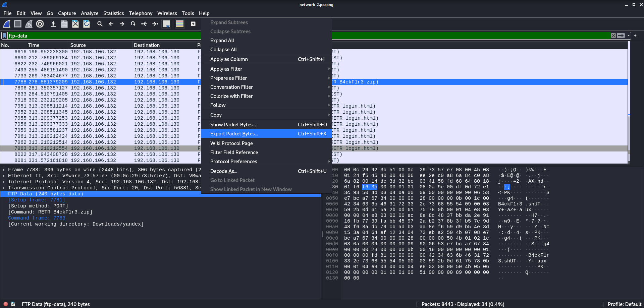The image size is (644, 308).
Task: Open the Analyze menu
Action: 90,13
